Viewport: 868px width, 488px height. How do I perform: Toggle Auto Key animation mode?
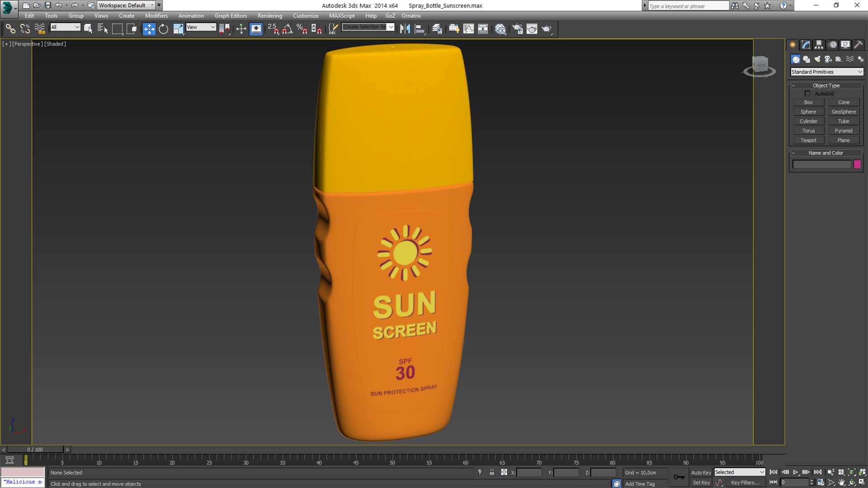701,473
